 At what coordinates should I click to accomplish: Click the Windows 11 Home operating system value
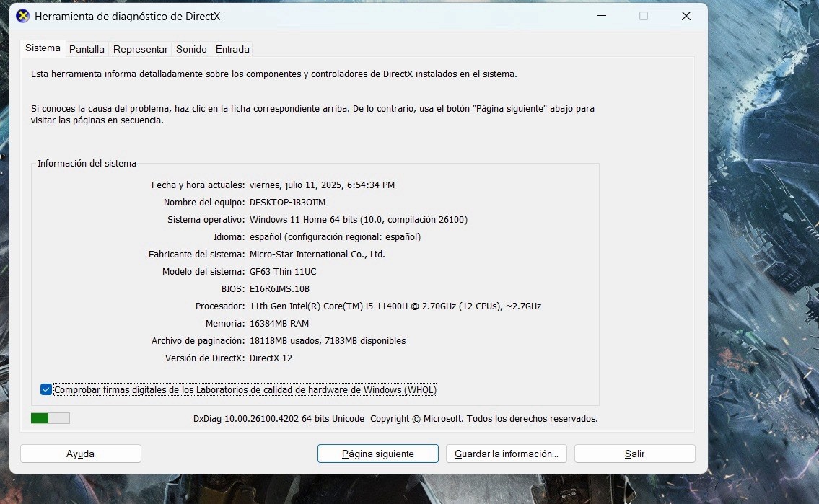[359, 220]
